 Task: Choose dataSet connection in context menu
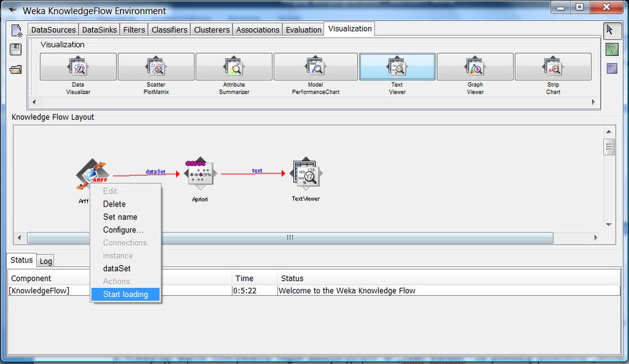click(125, 269)
